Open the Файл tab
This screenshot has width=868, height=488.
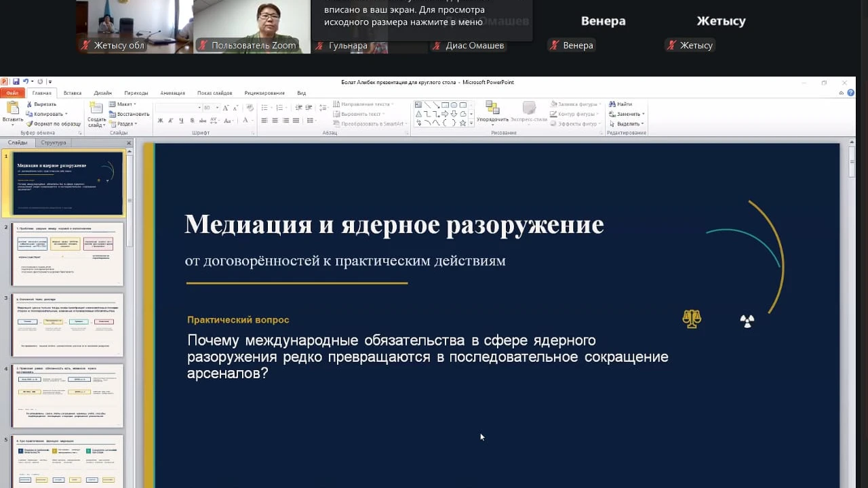(x=12, y=93)
